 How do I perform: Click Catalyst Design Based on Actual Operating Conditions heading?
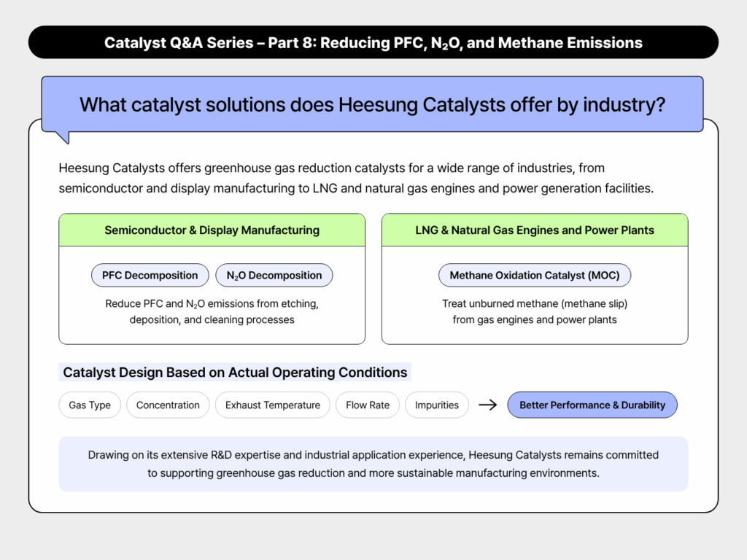pyautogui.click(x=235, y=372)
